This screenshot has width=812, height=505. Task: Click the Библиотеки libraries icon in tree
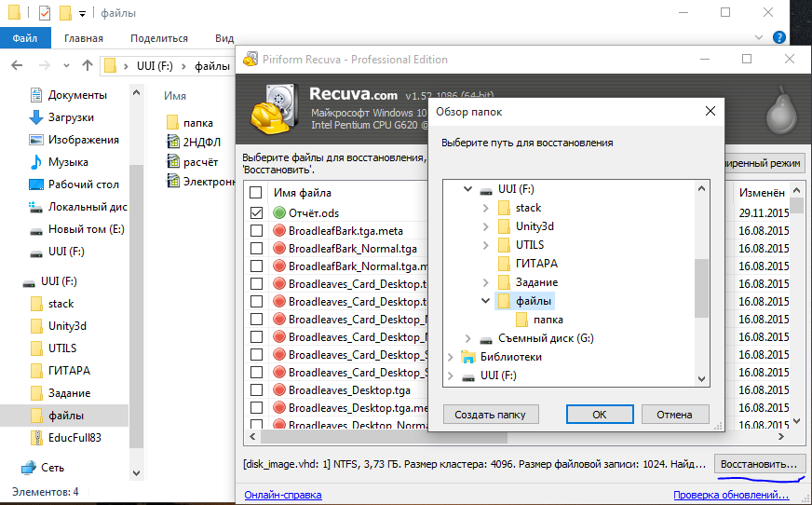click(468, 357)
